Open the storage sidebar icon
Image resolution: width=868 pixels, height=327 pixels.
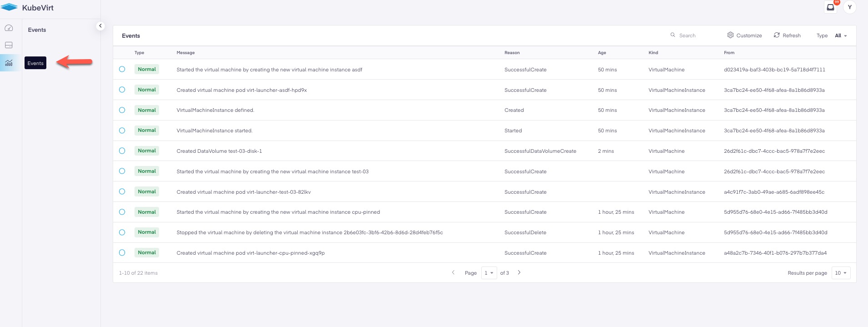9,45
